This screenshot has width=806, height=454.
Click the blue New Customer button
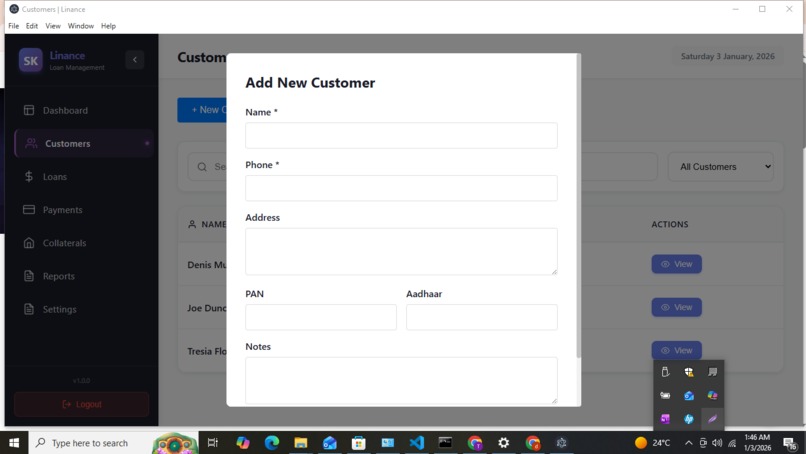point(202,110)
